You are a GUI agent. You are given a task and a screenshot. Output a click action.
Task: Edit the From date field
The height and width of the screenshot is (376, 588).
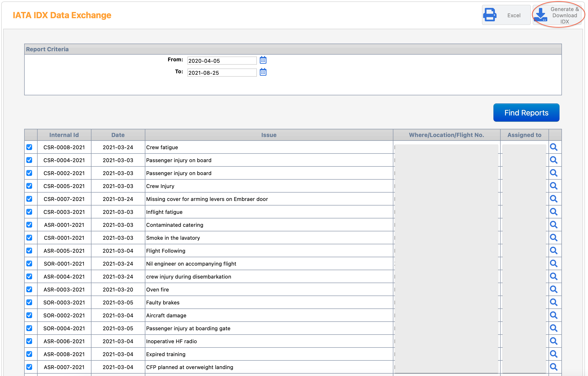[222, 61]
